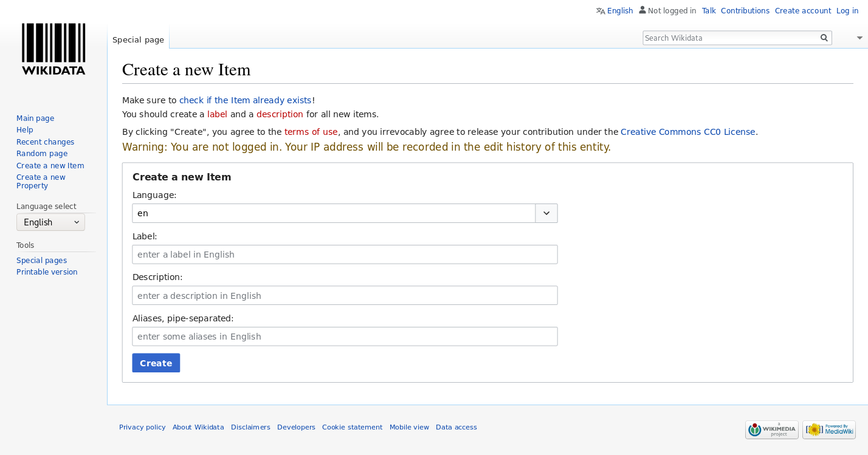Open the red label link
This screenshot has height=455, width=868.
[217, 114]
